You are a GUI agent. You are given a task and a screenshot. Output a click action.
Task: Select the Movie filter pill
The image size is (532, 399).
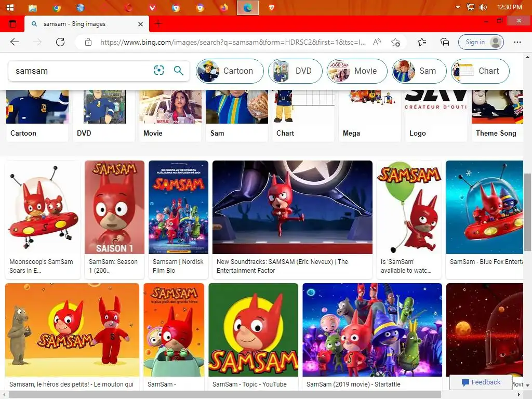click(x=357, y=71)
